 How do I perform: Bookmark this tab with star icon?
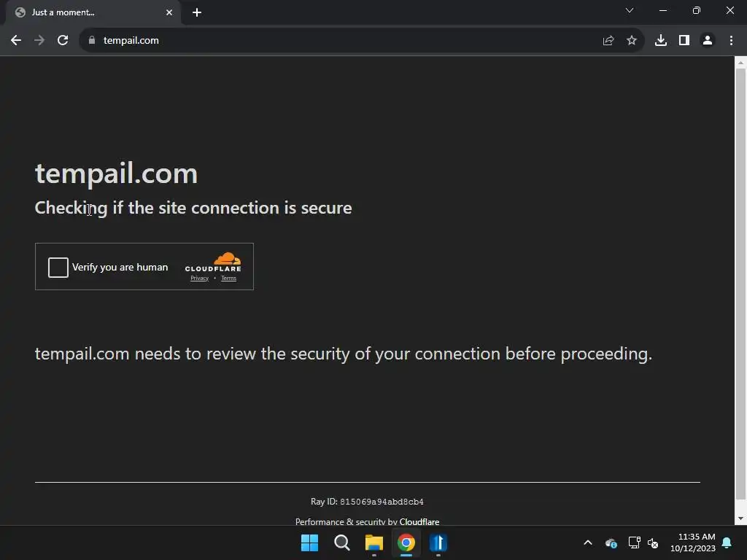pos(632,41)
